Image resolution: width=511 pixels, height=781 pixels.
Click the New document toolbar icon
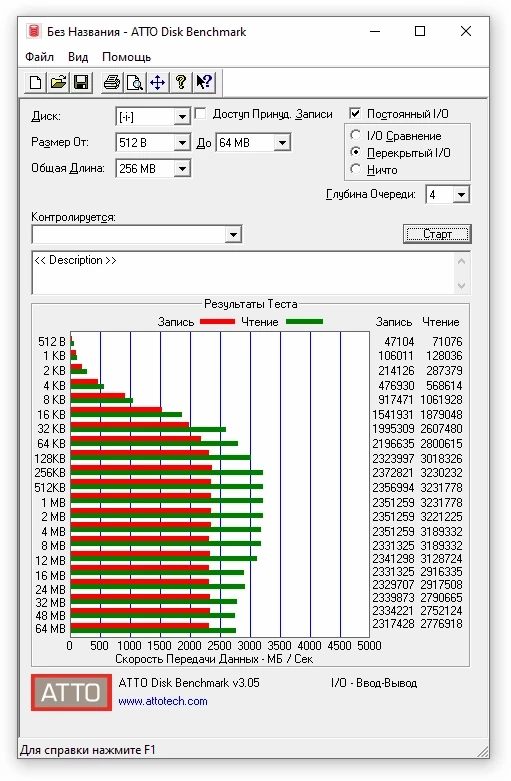(35, 82)
